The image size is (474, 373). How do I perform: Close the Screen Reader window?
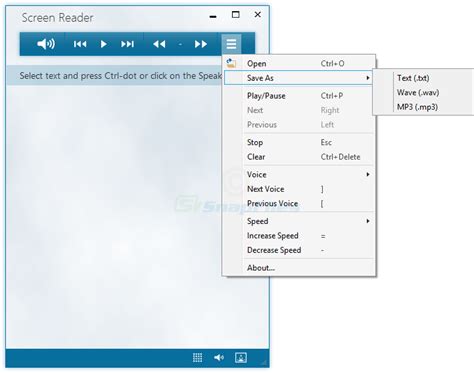point(258,15)
